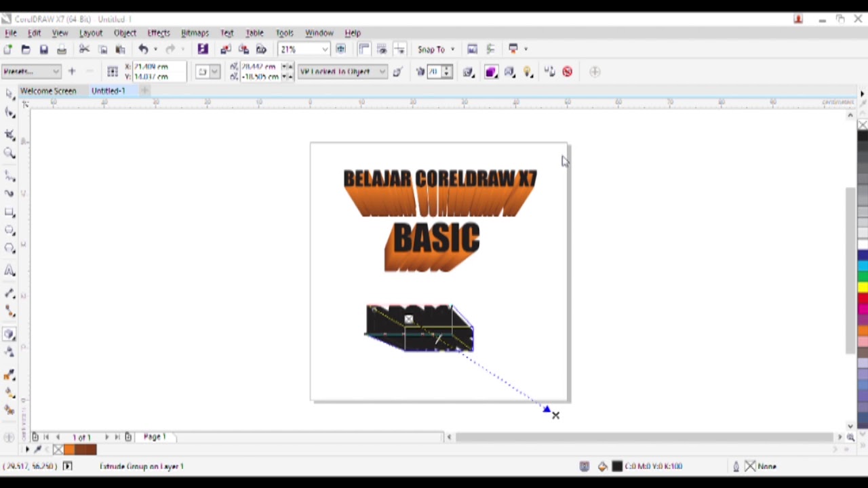The height and width of the screenshot is (488, 868).
Task: Cut the selection with the scissors icon
Action: pos(84,49)
